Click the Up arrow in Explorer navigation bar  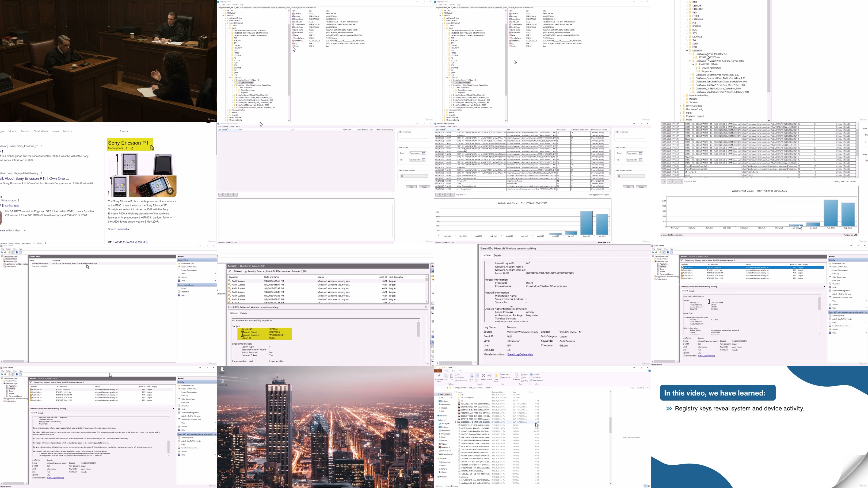click(x=448, y=388)
